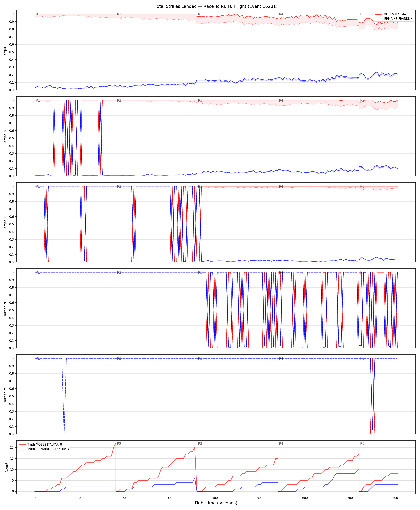Click the "Target 15" y-axis label
Viewport: 420px width, 510px height.
pos(5,222)
